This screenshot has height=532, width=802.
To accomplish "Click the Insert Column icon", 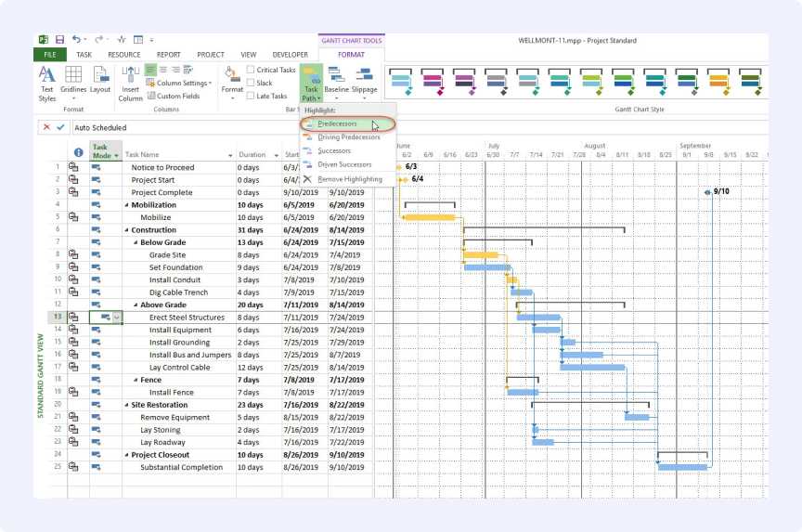I will [x=131, y=82].
